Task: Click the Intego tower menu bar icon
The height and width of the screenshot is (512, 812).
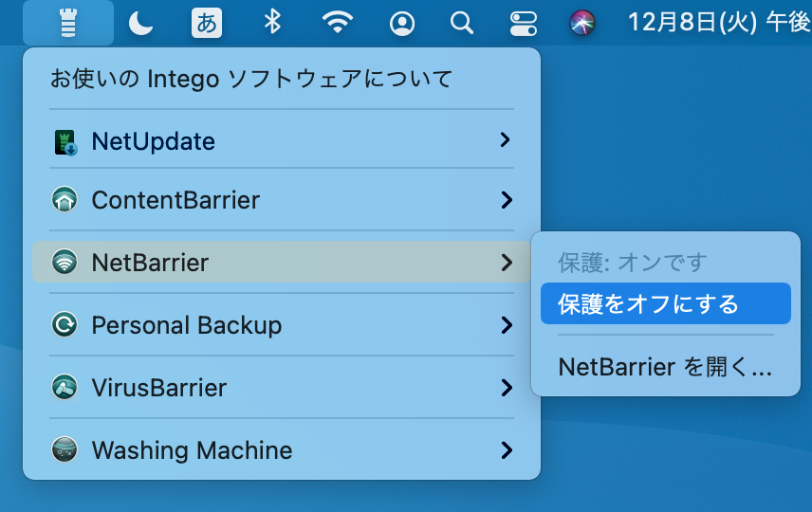Action: click(68, 23)
